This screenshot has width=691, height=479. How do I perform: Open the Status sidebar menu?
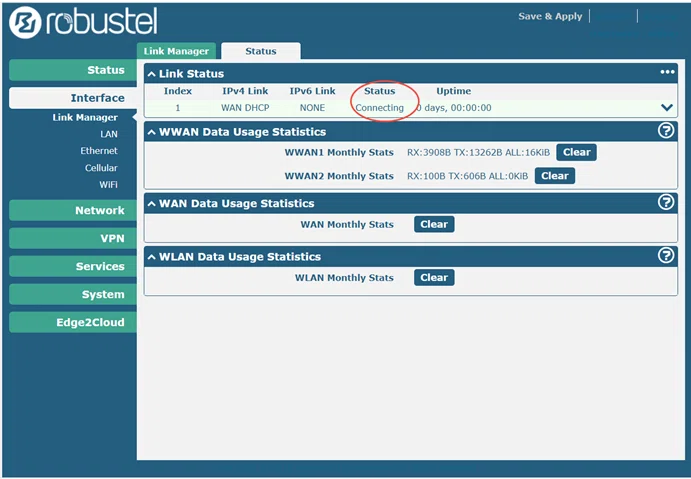tap(73, 70)
